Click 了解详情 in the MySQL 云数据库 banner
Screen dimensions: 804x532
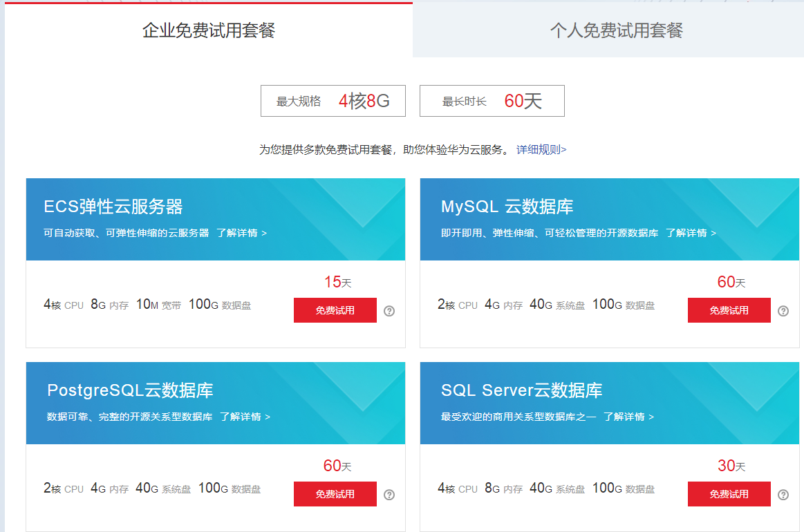691,233
